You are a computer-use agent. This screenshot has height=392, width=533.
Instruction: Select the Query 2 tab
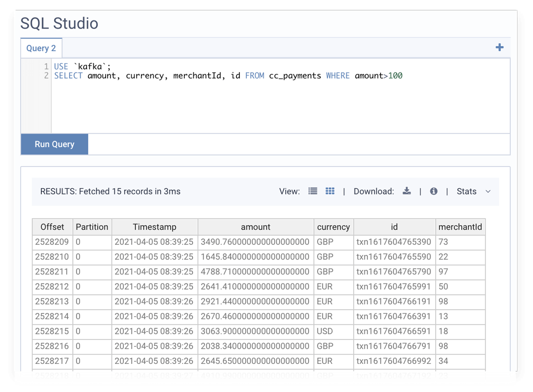pos(41,48)
